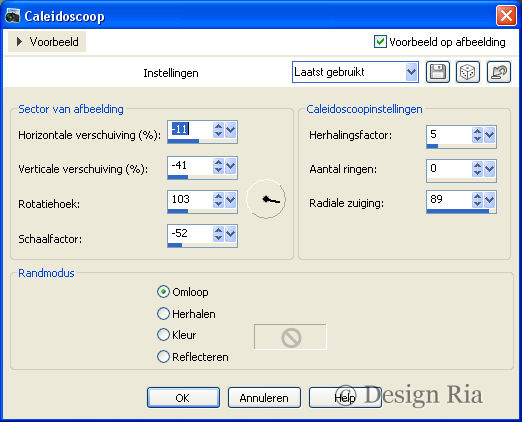This screenshot has height=422, width=522.
Task: Click the disabled color swatch beside Kleur
Action: coord(290,337)
